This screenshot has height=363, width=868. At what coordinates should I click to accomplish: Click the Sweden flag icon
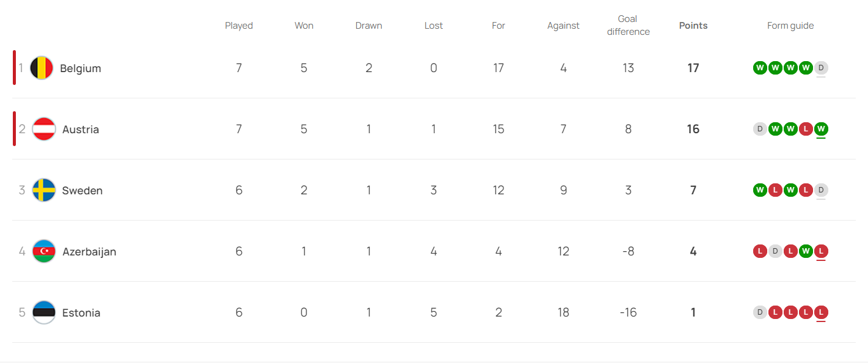coord(44,190)
